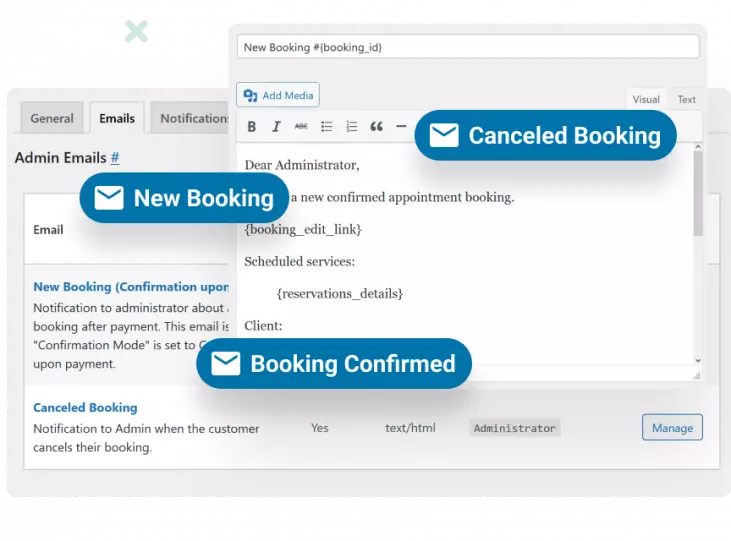This screenshot has height=541, width=731.
Task: Click the Email column header
Action: point(48,229)
